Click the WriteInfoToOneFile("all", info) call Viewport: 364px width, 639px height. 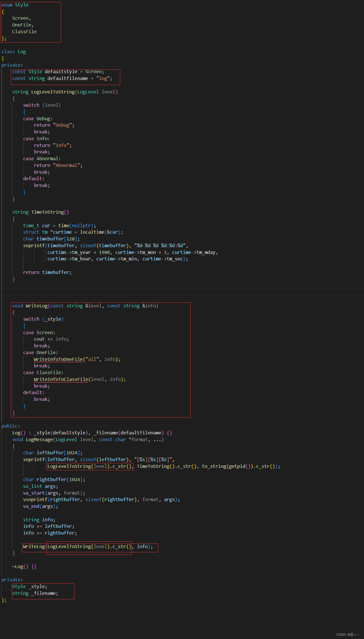[x=77, y=359]
